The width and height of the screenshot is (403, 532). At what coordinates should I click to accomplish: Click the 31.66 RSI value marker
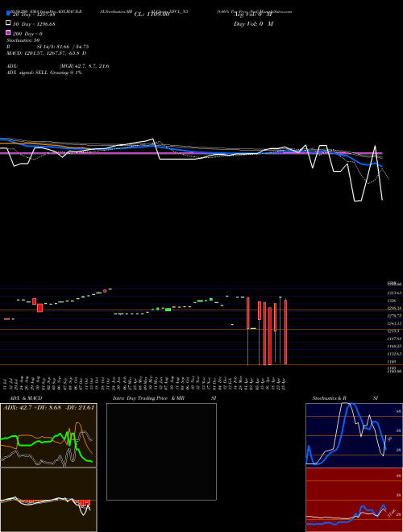click(x=393, y=513)
